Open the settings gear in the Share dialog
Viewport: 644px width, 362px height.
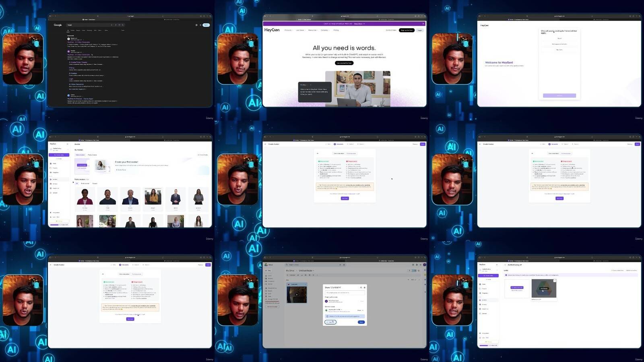point(365,288)
